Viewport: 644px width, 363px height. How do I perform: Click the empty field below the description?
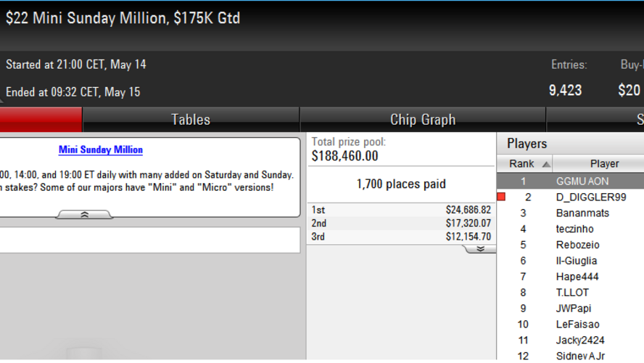(149, 240)
